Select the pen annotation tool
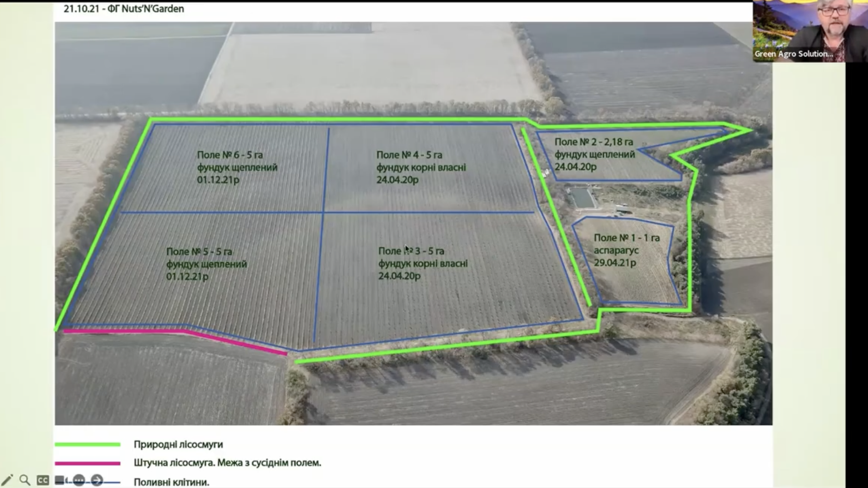 [7, 480]
